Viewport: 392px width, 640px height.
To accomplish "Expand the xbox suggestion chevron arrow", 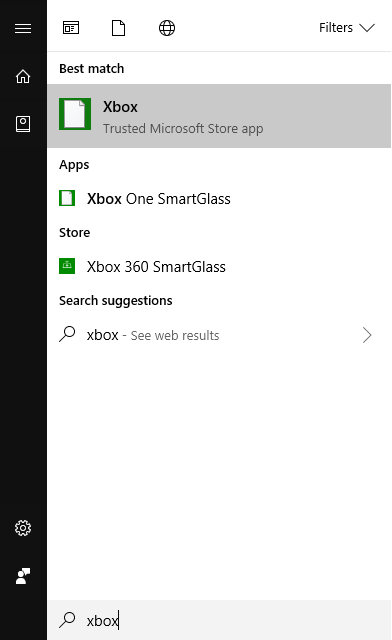I will pos(367,335).
